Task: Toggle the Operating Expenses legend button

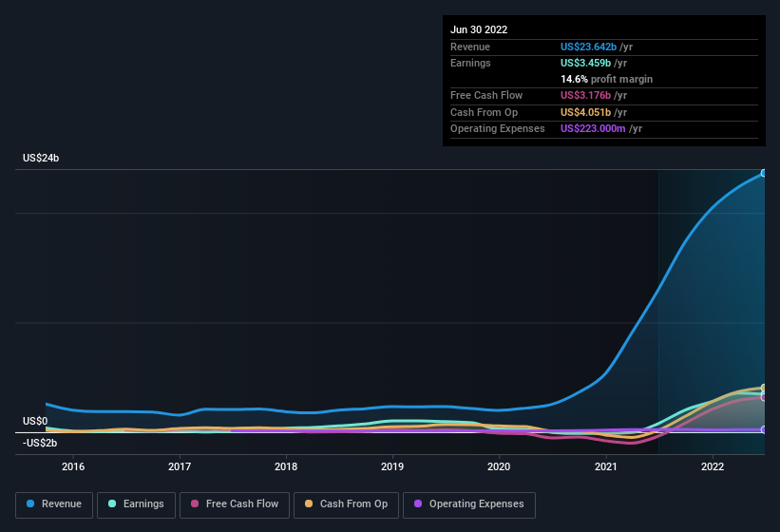Action: point(469,505)
